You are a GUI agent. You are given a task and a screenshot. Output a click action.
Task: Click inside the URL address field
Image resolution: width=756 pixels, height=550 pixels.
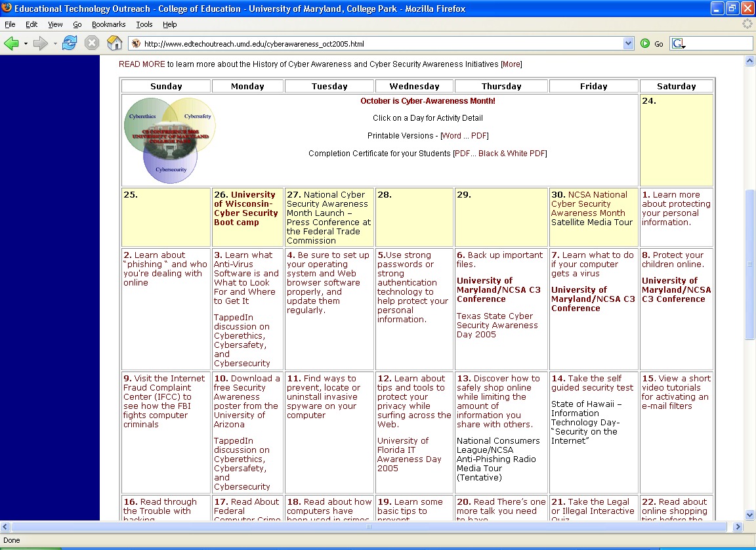[x=381, y=43]
